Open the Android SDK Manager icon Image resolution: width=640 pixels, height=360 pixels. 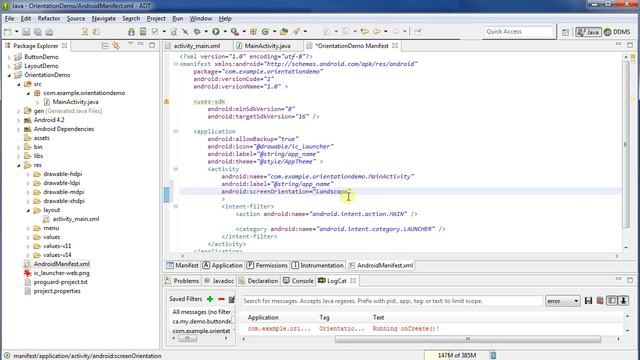click(131, 32)
